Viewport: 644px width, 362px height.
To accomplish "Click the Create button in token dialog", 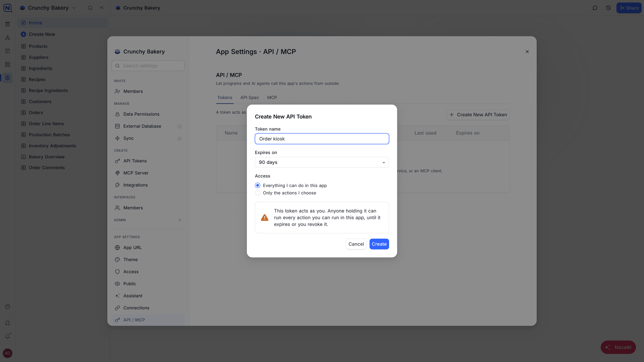I will [379, 244].
